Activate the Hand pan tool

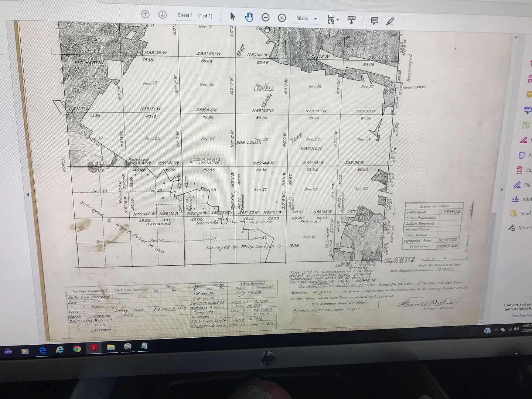[249, 17]
